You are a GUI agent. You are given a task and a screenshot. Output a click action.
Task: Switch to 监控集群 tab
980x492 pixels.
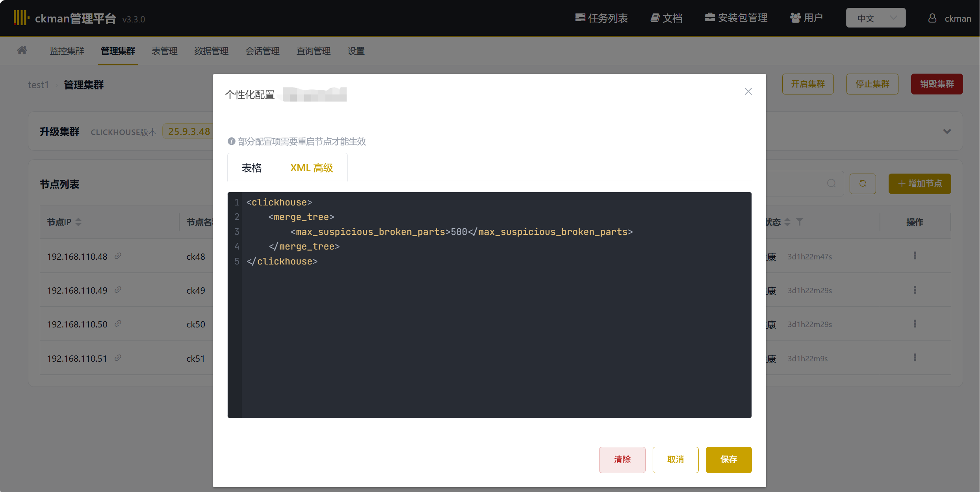[x=67, y=51]
